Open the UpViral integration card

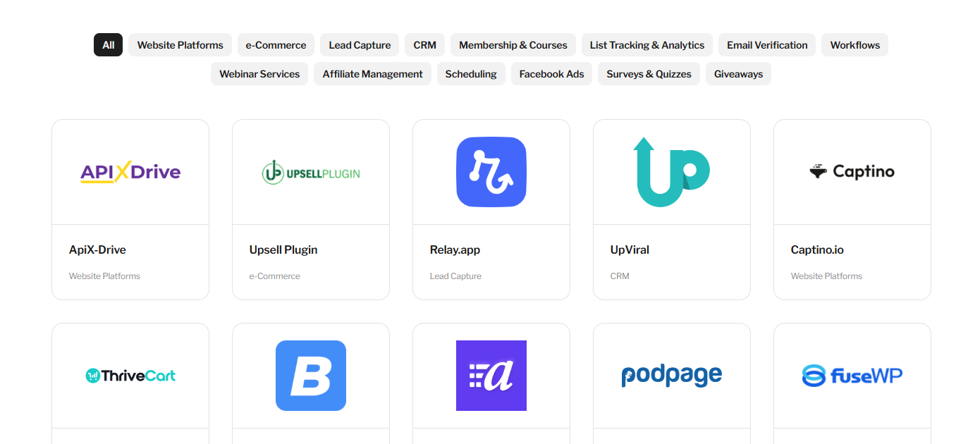pos(671,209)
